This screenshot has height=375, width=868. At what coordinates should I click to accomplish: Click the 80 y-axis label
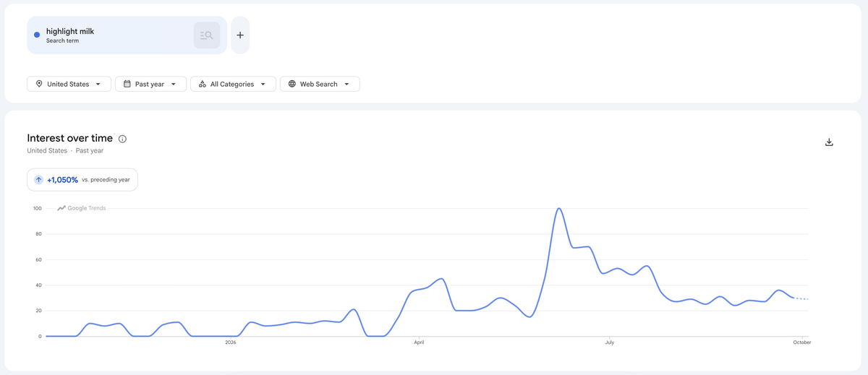(x=38, y=234)
